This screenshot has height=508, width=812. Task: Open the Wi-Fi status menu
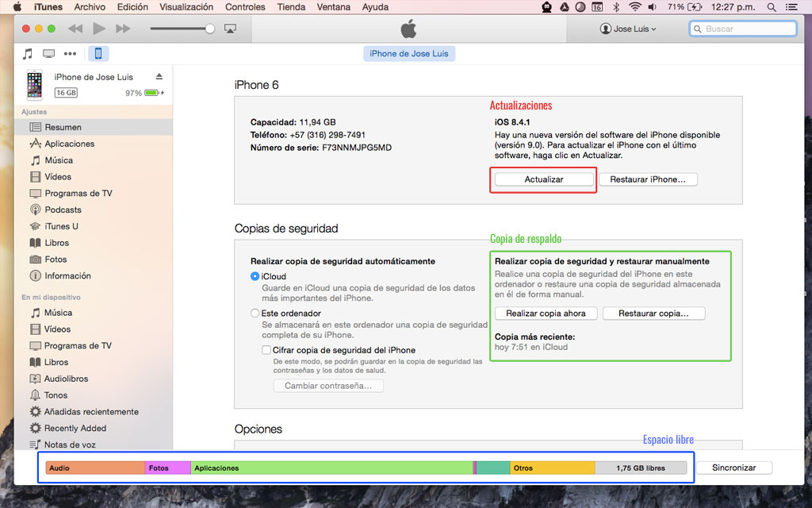[634, 7]
